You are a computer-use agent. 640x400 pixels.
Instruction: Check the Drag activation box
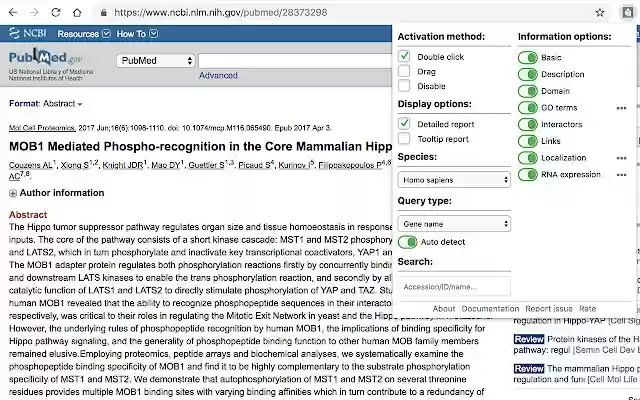coord(404,71)
